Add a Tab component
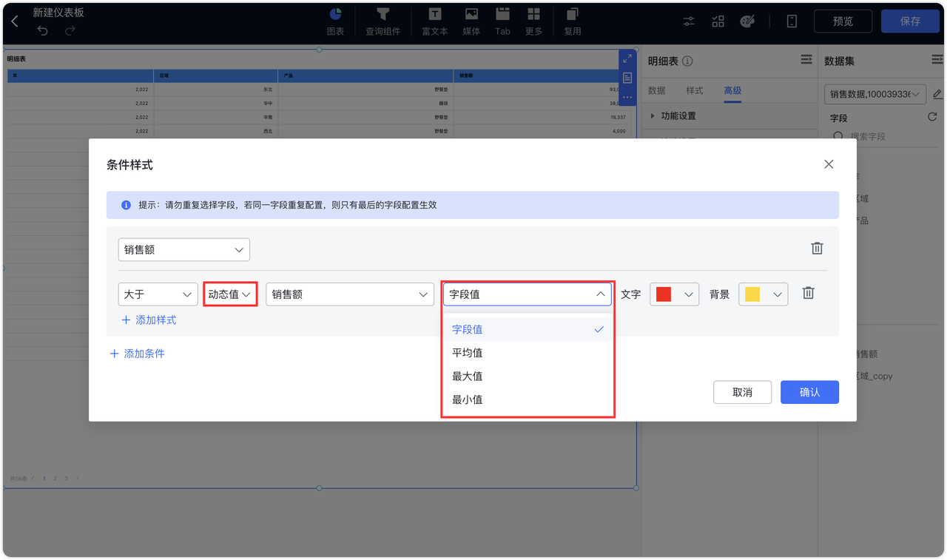Screen dimensions: 947x560 coord(502,21)
